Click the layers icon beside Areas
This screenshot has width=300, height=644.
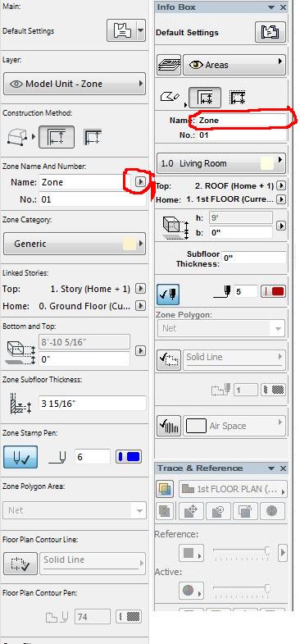(x=168, y=65)
